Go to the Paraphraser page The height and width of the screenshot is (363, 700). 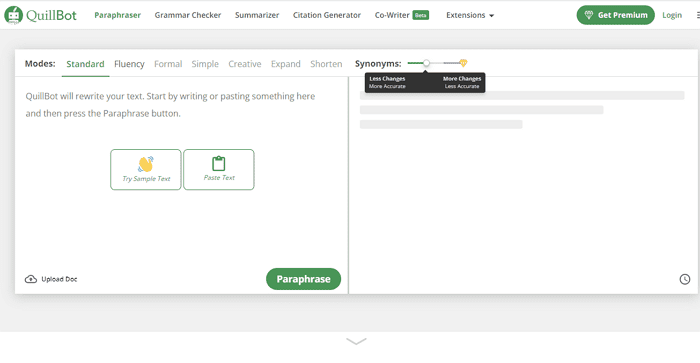[x=117, y=15]
